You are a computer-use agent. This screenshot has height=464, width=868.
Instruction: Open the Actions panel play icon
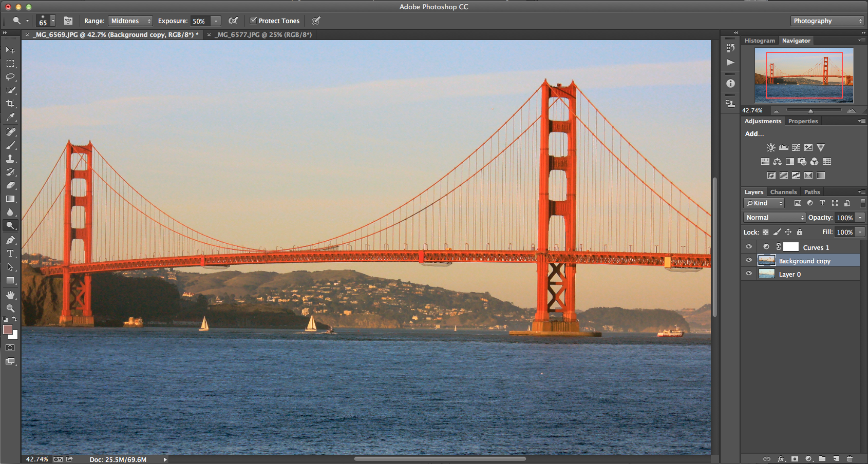730,63
